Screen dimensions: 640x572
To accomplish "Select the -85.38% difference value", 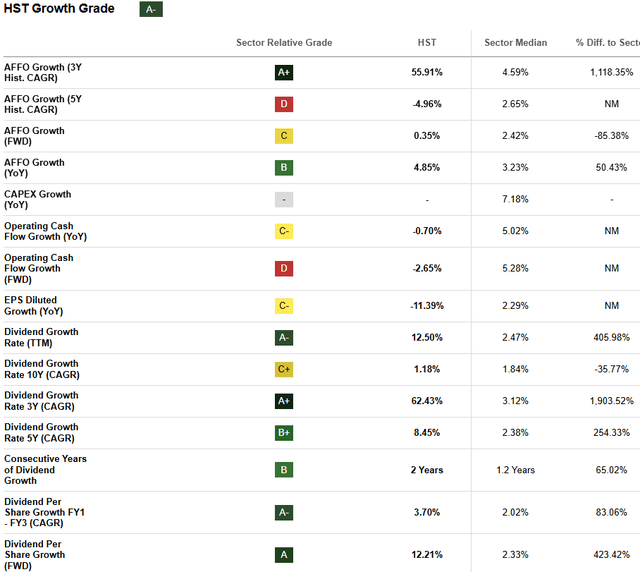I will pyautogui.click(x=611, y=136).
